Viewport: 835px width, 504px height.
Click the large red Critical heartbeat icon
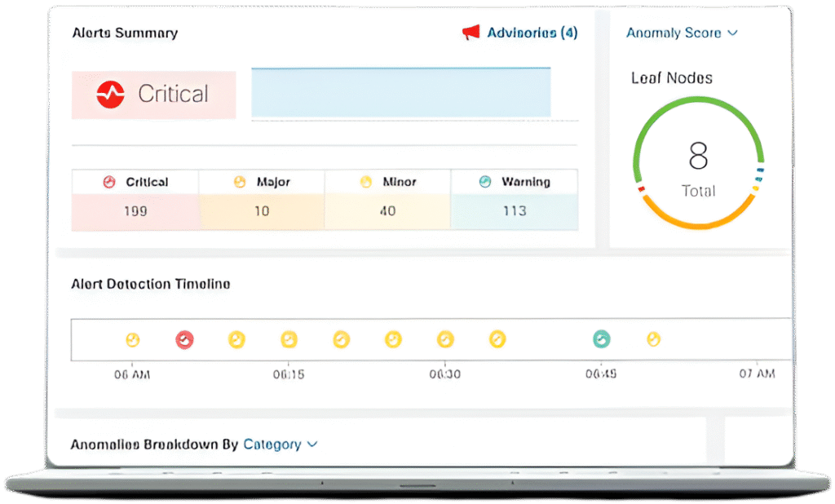click(x=110, y=95)
